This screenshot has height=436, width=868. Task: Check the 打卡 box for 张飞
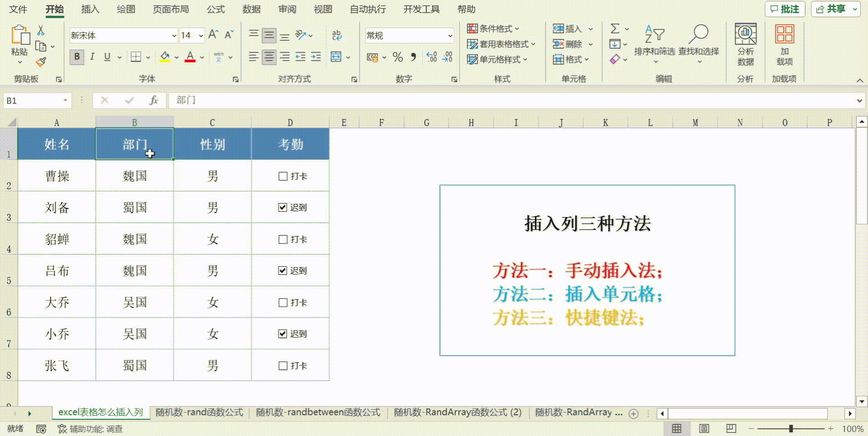(x=283, y=365)
